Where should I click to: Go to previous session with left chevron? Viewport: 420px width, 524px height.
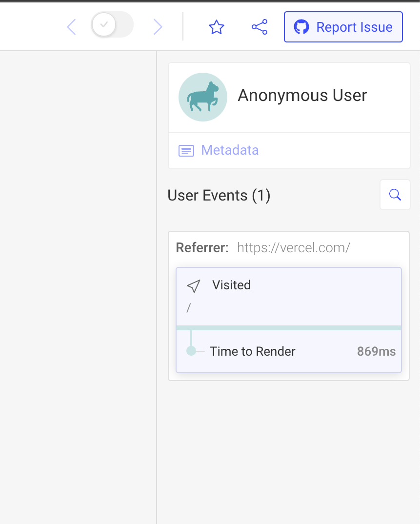(72, 27)
